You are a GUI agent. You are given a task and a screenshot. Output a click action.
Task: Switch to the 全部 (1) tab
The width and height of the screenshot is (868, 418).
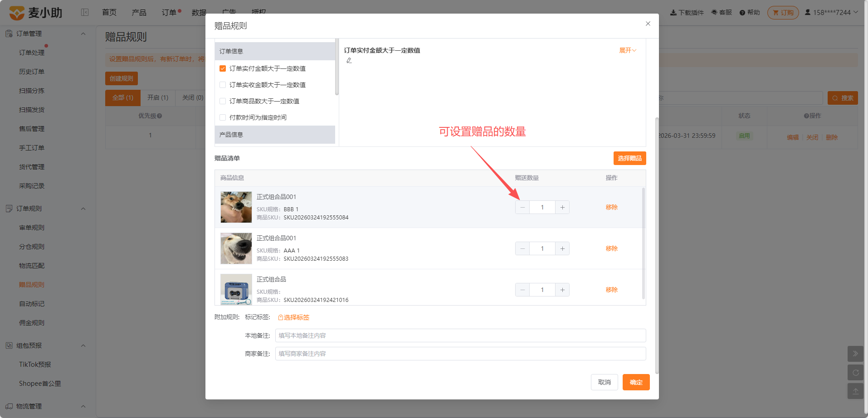(x=123, y=97)
